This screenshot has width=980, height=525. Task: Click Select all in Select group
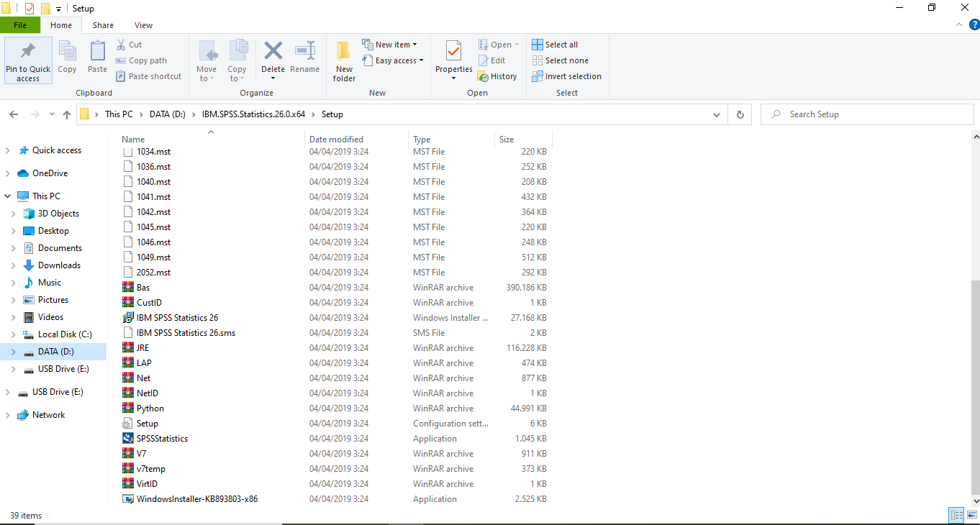pyautogui.click(x=555, y=45)
